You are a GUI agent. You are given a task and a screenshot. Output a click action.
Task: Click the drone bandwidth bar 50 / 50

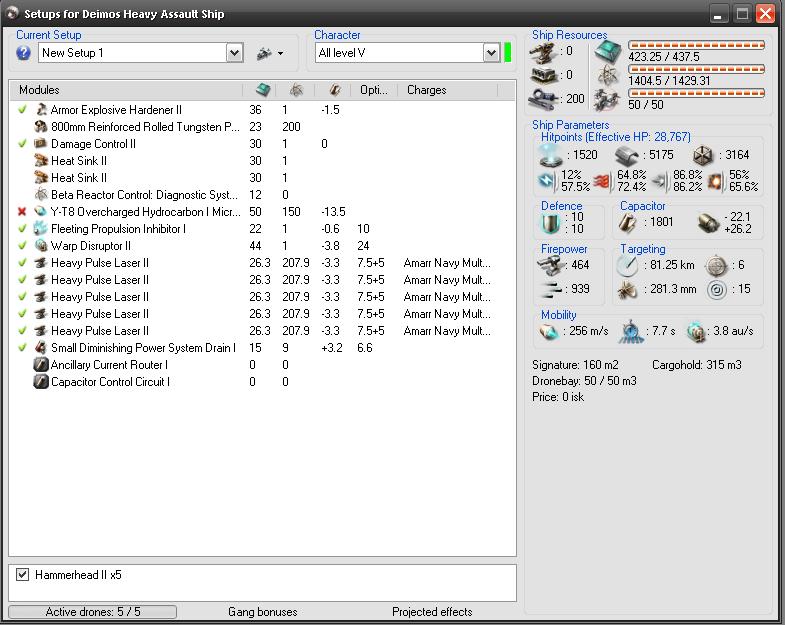pos(696,93)
